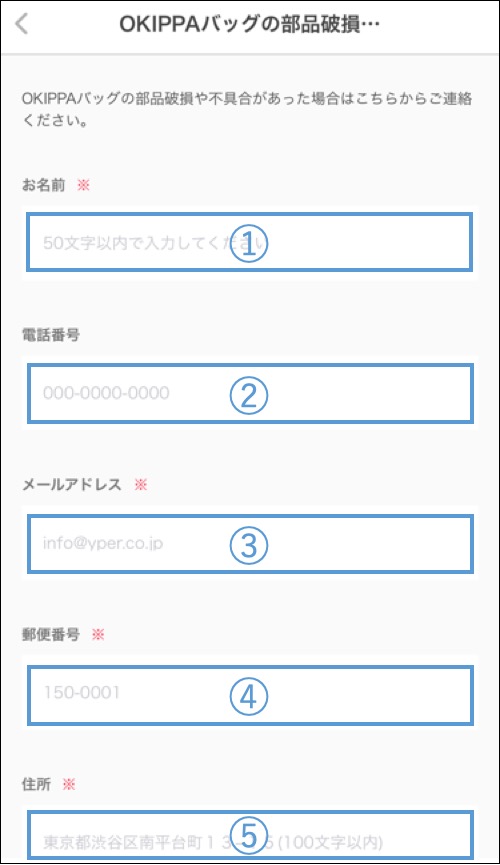
Task: Click the circled number 2 annotation
Action: click(x=249, y=395)
